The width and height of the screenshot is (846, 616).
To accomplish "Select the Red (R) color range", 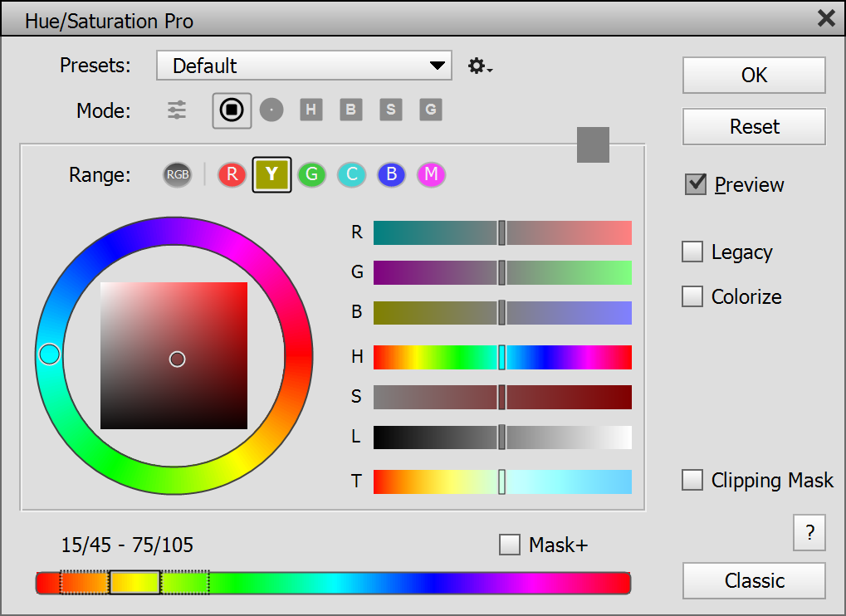I will [232, 174].
